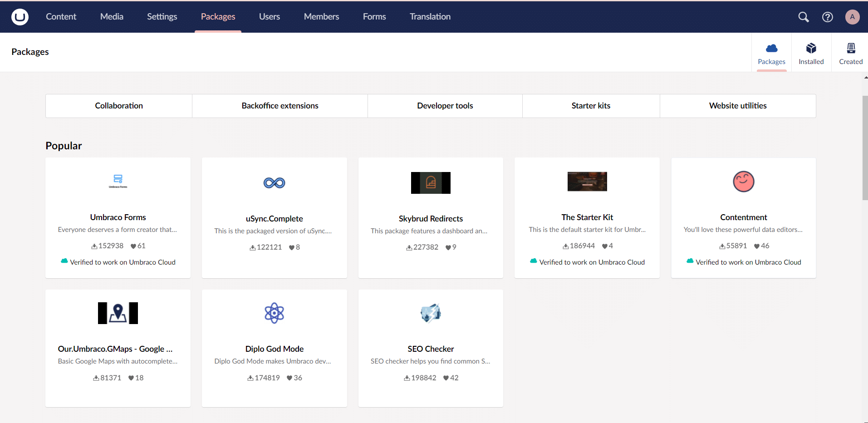Click the Our.Umbraco.GMaps map pin image
Viewport: 868px width, 423px height.
118,313
